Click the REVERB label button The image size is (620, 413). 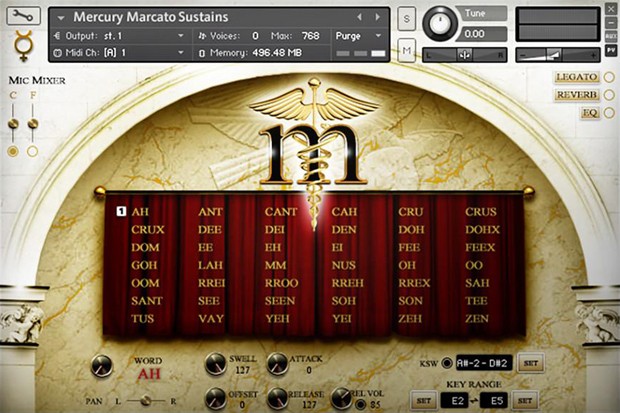click(x=577, y=95)
